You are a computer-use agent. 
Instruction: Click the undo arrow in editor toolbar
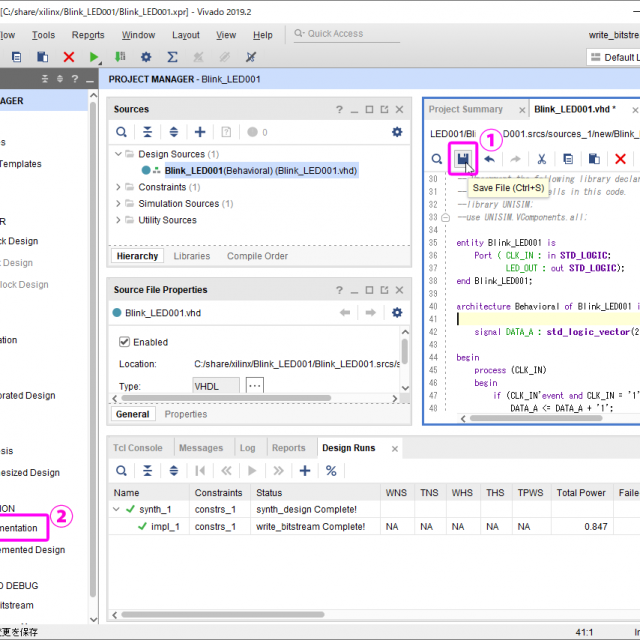(x=490, y=159)
